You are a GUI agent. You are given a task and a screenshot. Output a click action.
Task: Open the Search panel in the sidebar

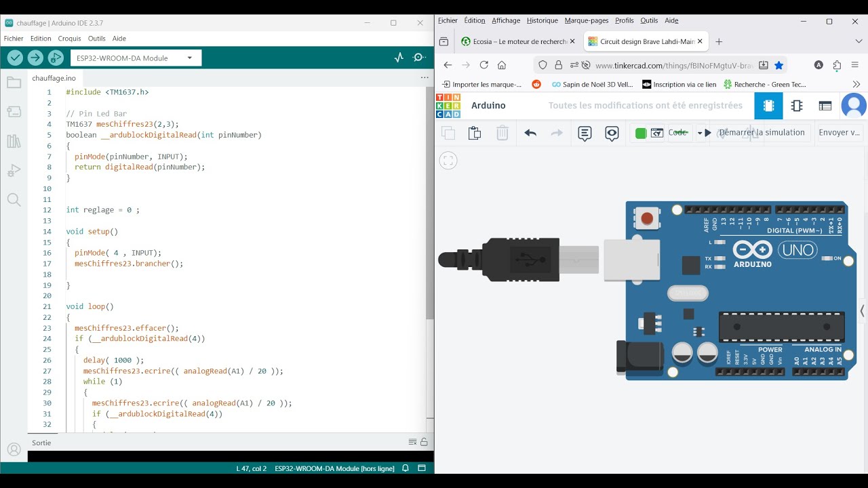14,200
